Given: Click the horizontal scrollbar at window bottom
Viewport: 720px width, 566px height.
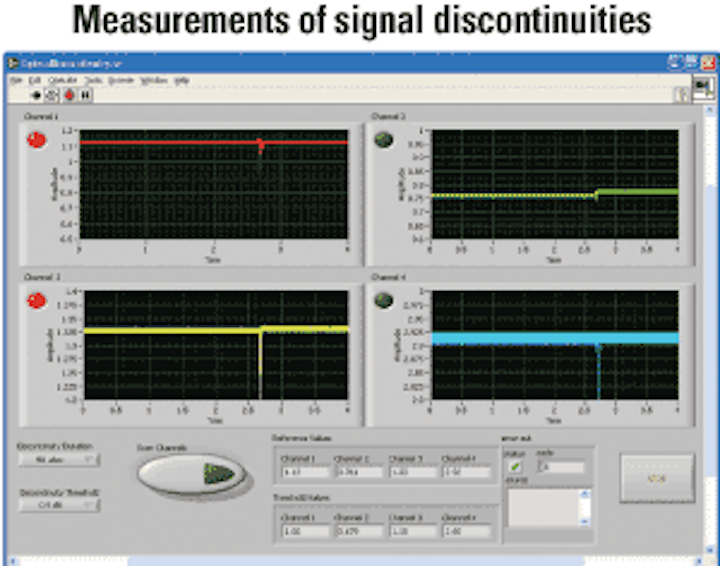Looking at the screenshot, I should pos(356,561).
